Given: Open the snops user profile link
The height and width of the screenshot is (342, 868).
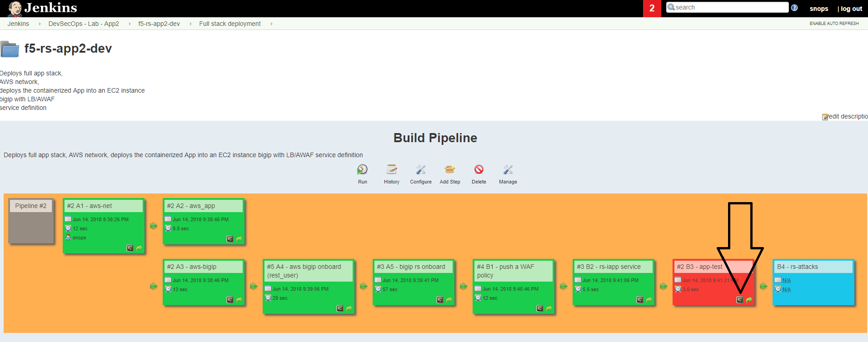Looking at the screenshot, I should tap(819, 9).
